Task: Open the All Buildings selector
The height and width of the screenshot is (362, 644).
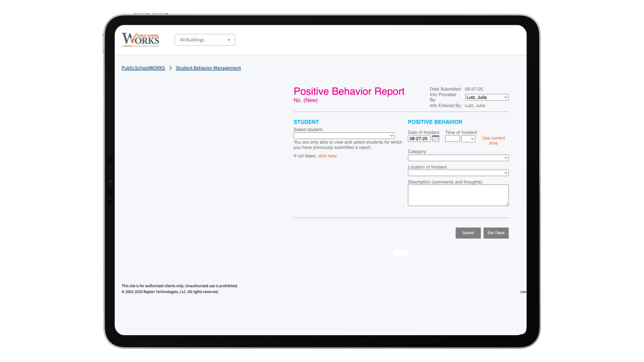Action: [205, 40]
